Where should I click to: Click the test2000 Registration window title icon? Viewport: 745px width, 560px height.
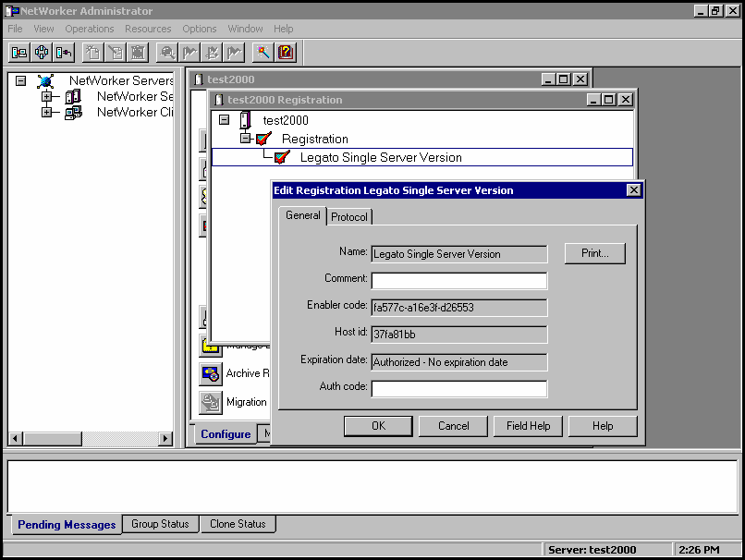[x=218, y=100]
